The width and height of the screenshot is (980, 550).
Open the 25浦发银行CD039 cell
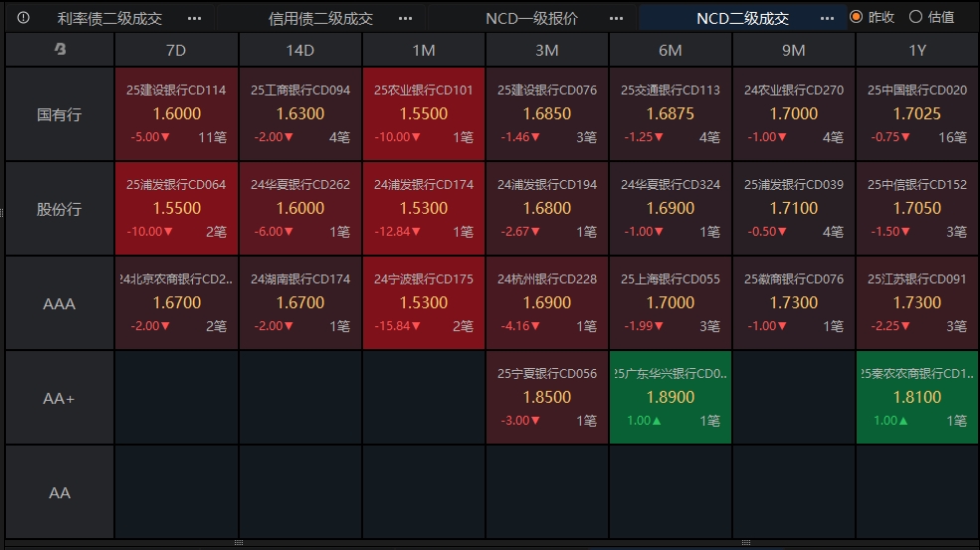coord(794,209)
